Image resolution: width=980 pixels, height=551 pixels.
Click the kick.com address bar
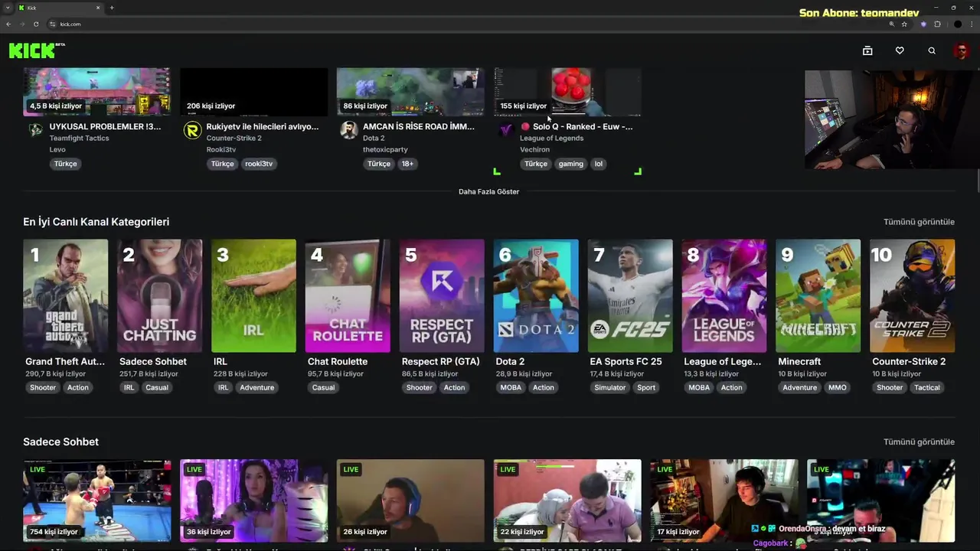[459, 24]
